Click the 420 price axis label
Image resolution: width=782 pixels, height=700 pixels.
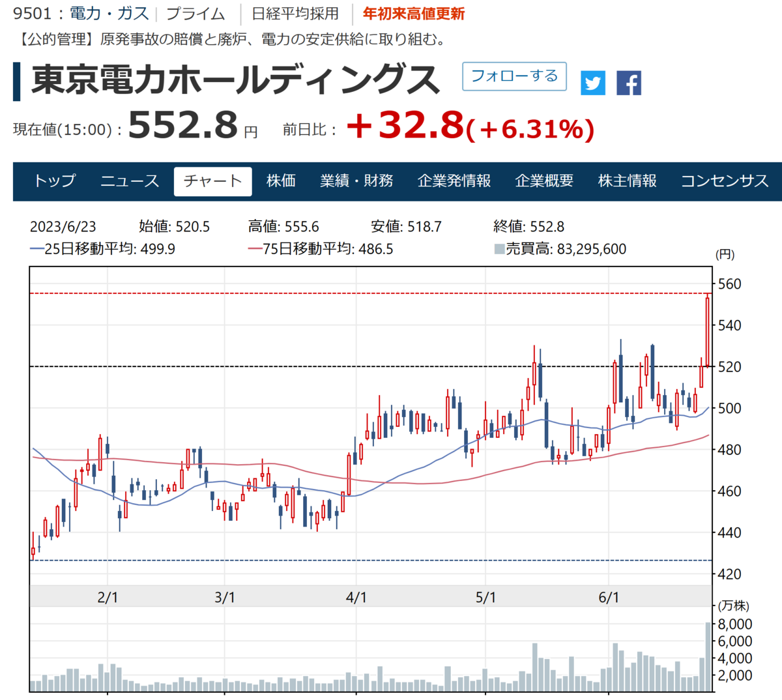[729, 574]
